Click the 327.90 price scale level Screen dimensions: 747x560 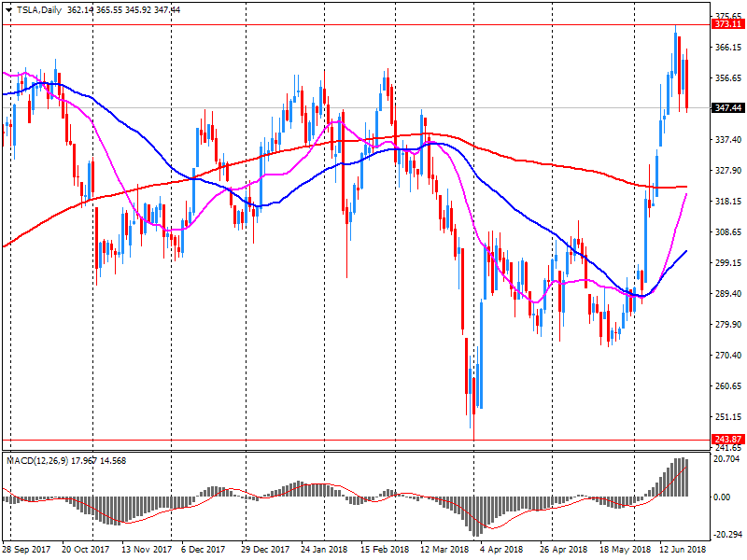pyautogui.click(x=727, y=171)
